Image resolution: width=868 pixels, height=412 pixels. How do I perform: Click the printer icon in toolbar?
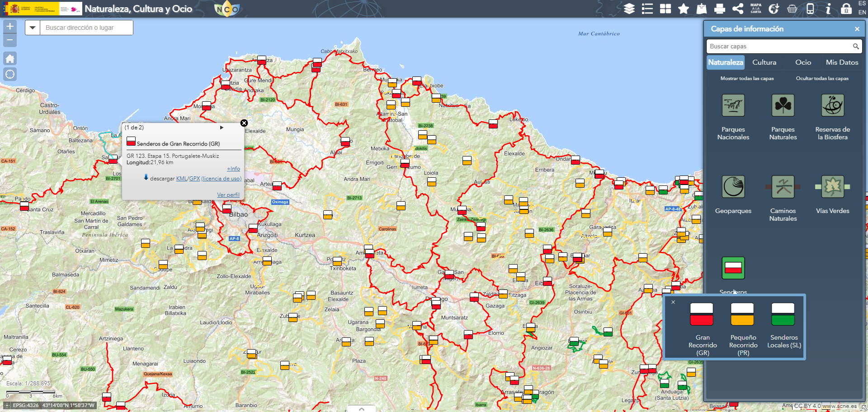click(x=720, y=9)
